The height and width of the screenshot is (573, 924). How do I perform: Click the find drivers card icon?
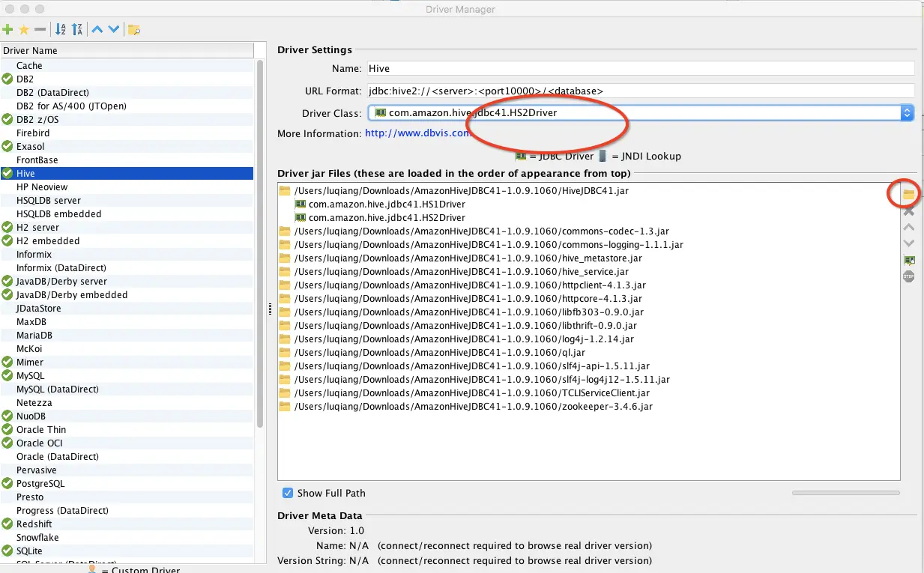(x=909, y=261)
